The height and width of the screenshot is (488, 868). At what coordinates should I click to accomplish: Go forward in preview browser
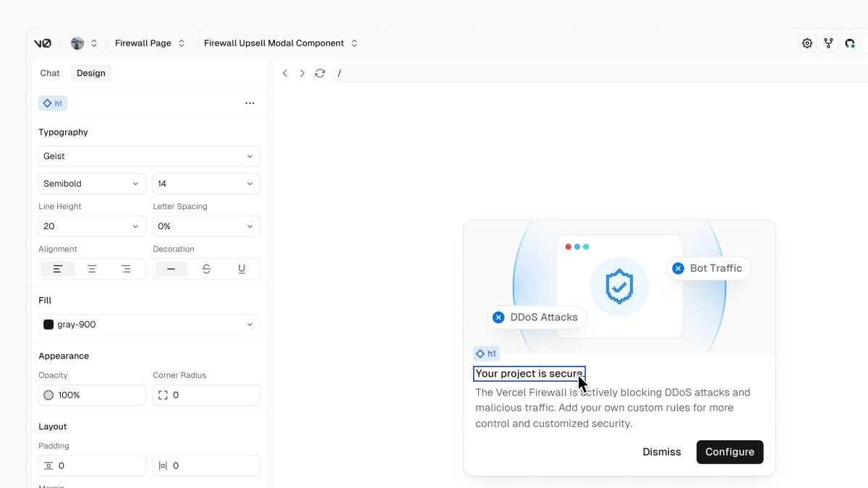(302, 73)
